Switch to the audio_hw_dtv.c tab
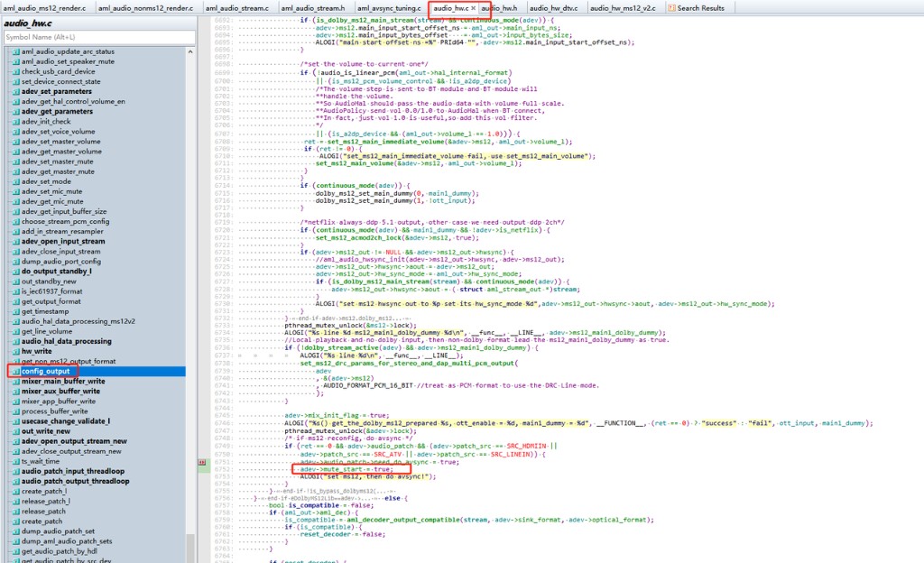 [x=553, y=8]
